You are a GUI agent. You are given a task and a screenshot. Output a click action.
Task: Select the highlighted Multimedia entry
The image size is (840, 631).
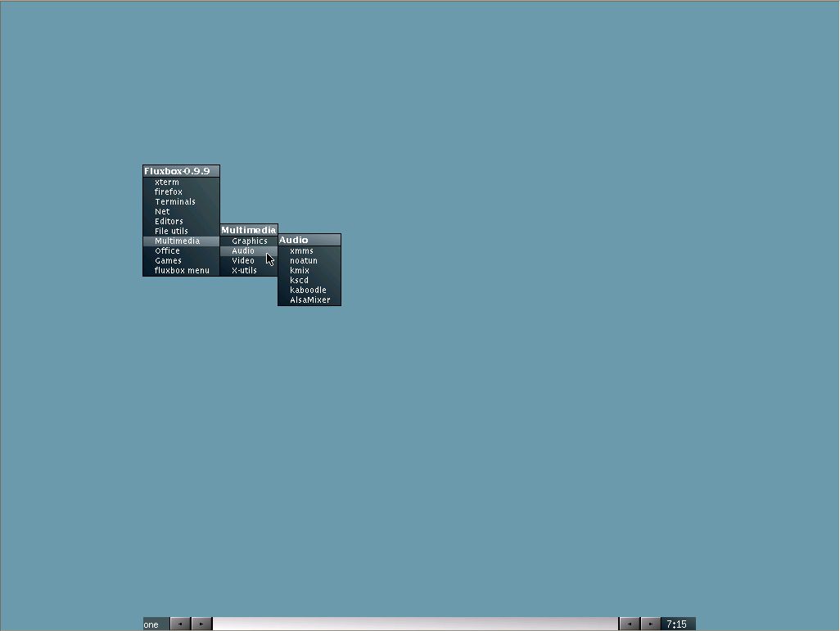(x=181, y=241)
